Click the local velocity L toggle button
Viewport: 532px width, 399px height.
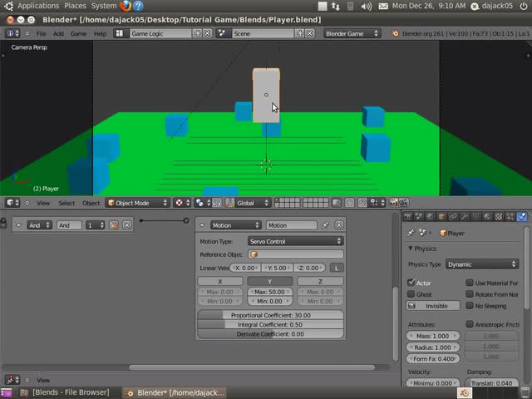(336, 268)
